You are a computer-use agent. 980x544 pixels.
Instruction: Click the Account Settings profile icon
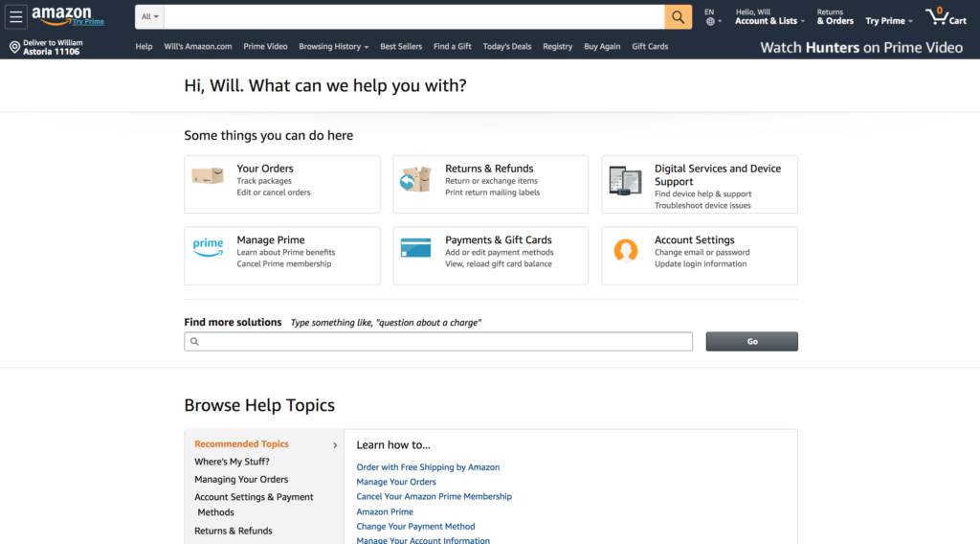click(x=626, y=250)
